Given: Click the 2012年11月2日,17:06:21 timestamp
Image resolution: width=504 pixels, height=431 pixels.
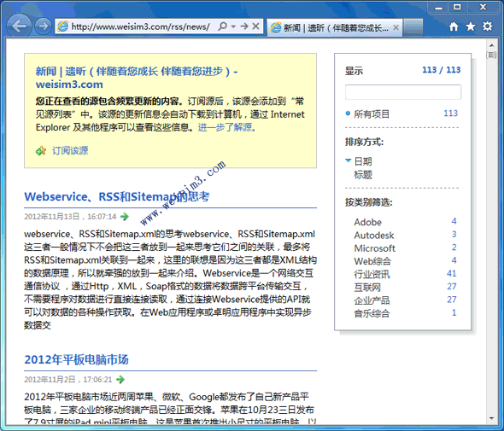Looking at the screenshot, I should [68, 380].
